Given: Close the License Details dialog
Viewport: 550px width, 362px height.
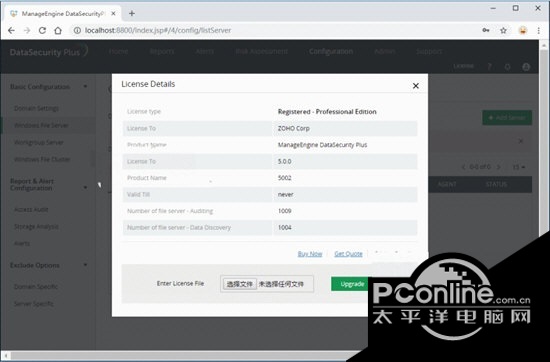Looking at the screenshot, I should 416,86.
